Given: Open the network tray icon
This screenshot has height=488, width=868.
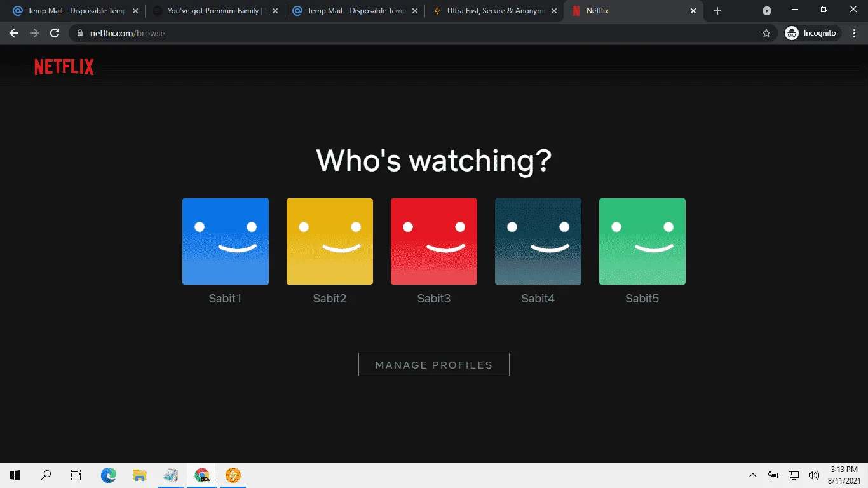Looking at the screenshot, I should 794,475.
